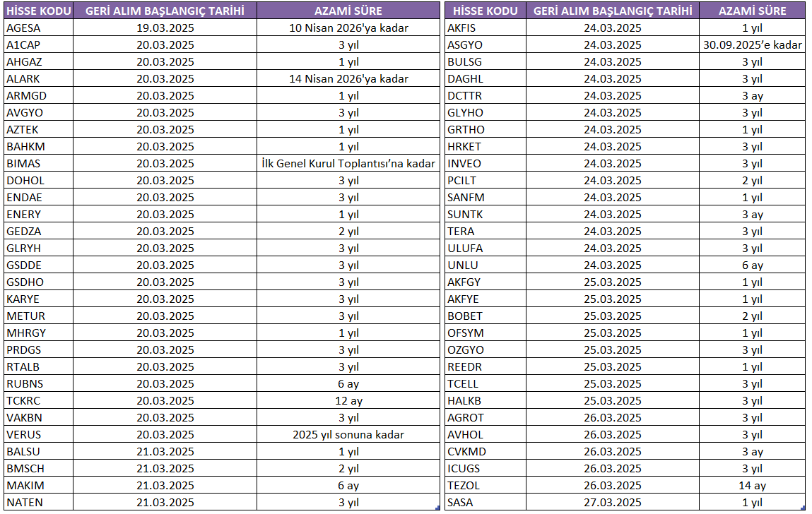The image size is (812, 514).
Task: Select the TEZOL stock code
Action: tap(486, 486)
